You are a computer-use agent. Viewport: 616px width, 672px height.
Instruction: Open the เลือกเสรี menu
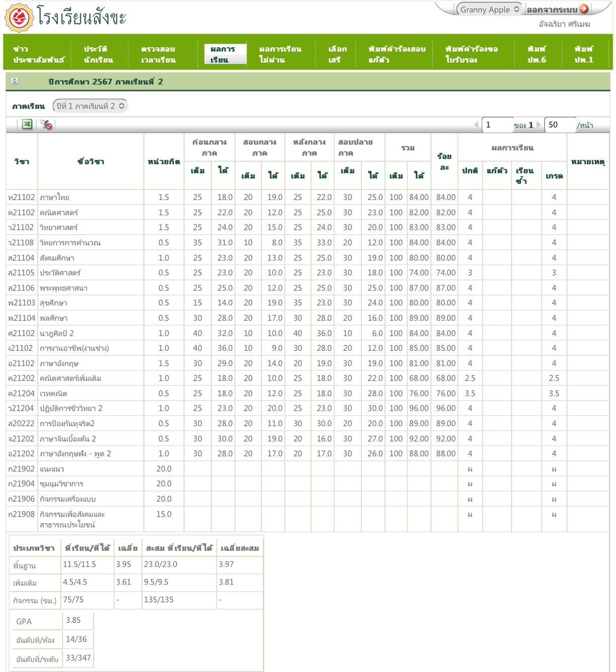pos(337,54)
